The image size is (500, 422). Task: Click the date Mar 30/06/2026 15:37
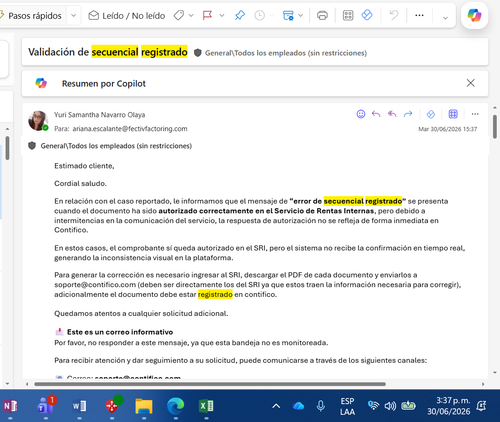[448, 129]
